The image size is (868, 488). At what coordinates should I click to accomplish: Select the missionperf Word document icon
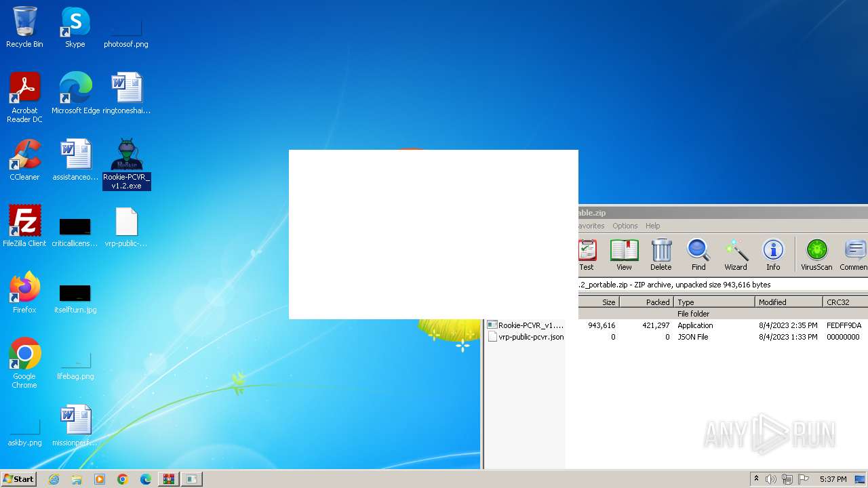coord(75,426)
